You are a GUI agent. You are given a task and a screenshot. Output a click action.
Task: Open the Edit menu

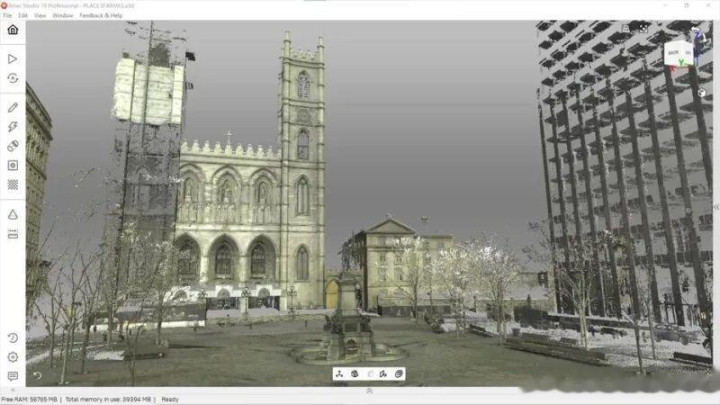coord(22,16)
